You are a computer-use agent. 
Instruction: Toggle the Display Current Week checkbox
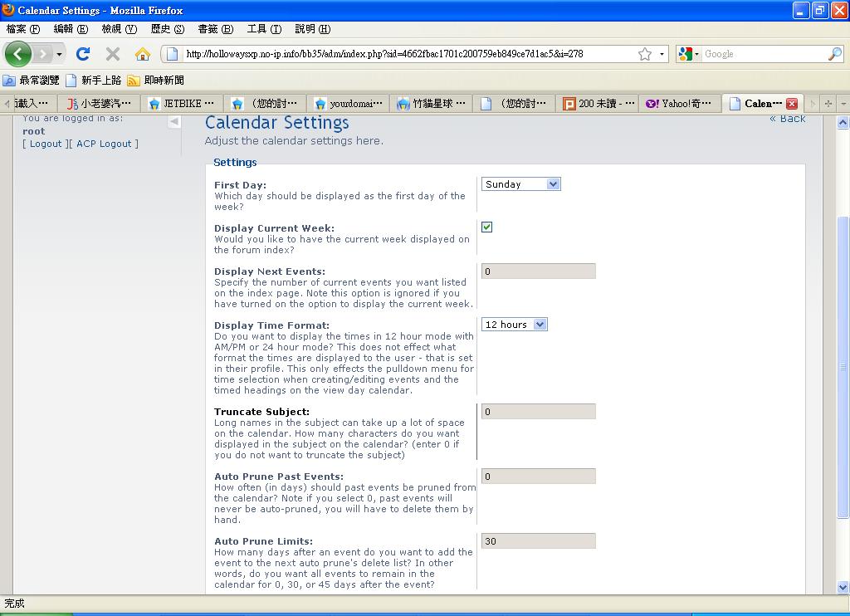[x=486, y=227]
